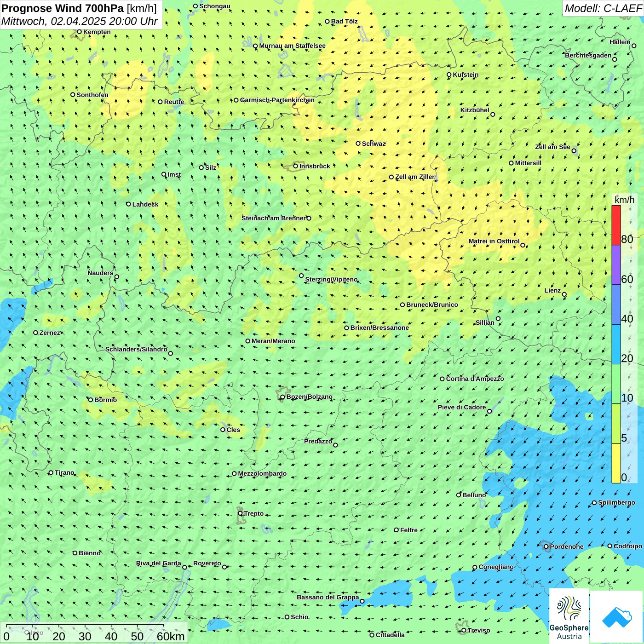The width and height of the screenshot is (644, 644).
Task: Click the date 'Mittwoch, 02.04.2025 20:00 Uhr'
Action: [80, 21]
